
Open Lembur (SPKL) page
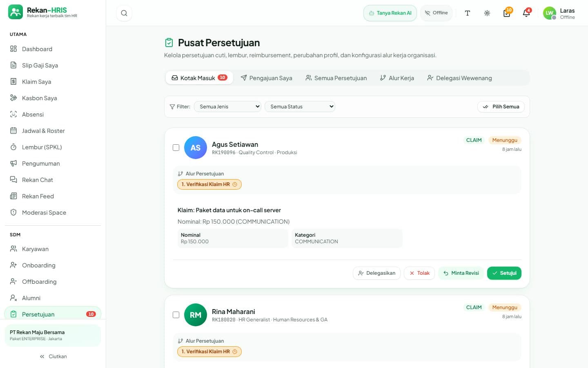(x=53, y=147)
